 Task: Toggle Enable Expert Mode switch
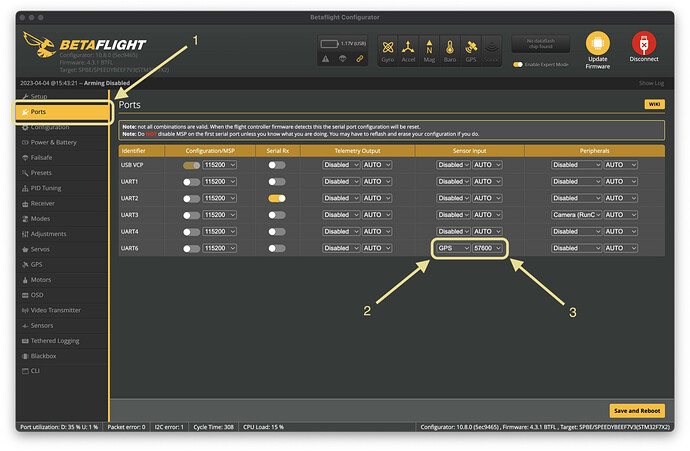click(518, 65)
